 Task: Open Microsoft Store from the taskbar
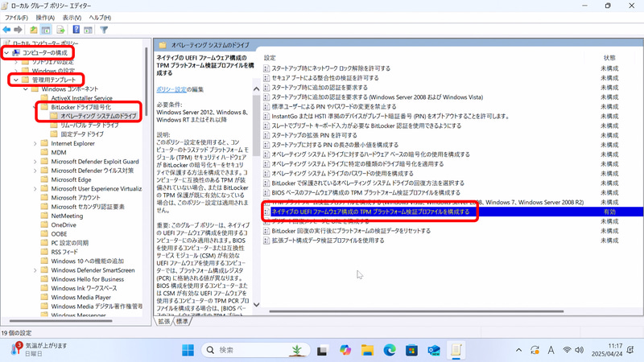(411, 350)
